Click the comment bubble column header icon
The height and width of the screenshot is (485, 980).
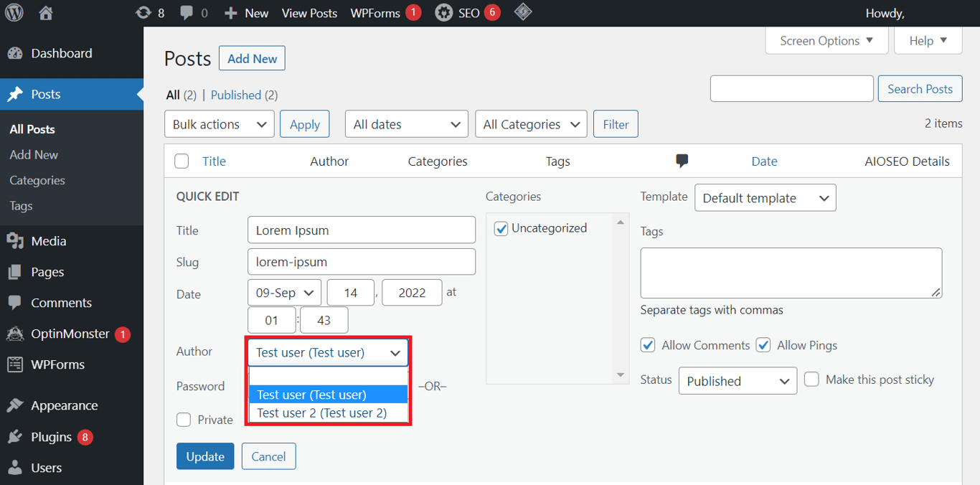tap(681, 160)
